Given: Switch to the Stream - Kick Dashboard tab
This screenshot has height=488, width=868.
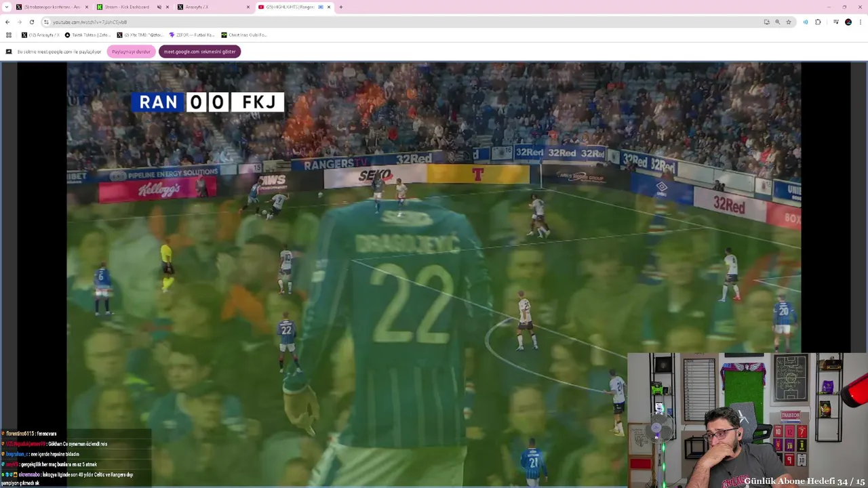Looking at the screenshot, I should tap(132, 7).
